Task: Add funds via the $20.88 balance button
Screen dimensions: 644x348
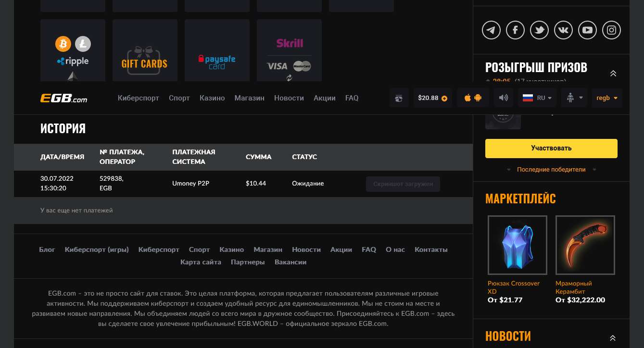Action: (x=432, y=98)
